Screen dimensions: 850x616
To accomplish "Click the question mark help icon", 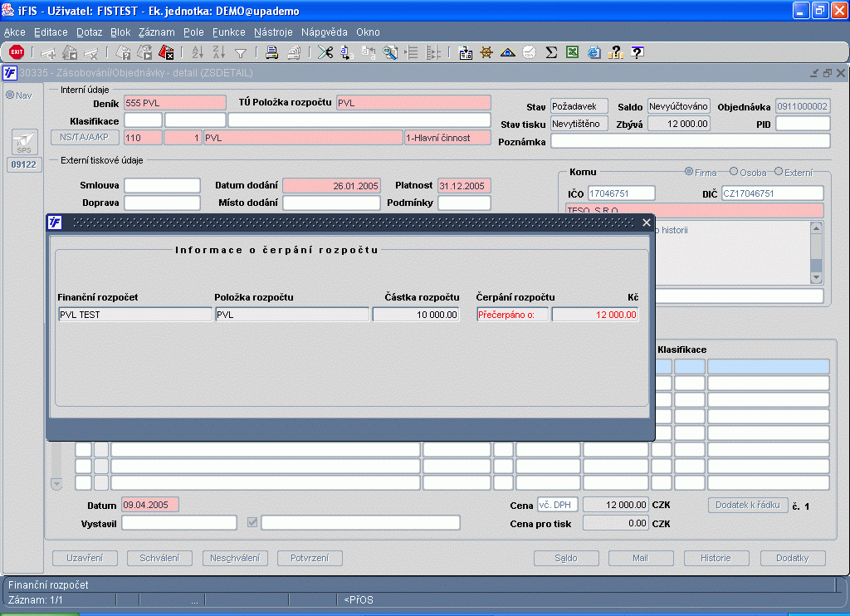I will click(x=615, y=52).
